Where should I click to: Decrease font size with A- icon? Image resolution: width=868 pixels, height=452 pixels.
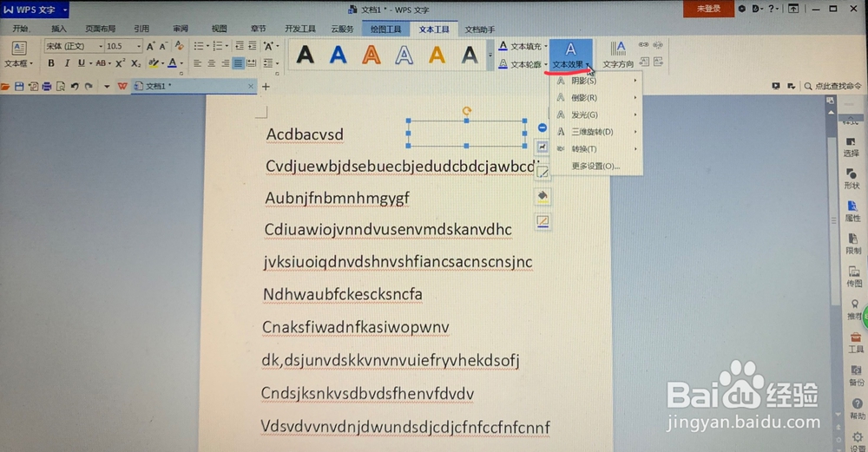pos(163,46)
